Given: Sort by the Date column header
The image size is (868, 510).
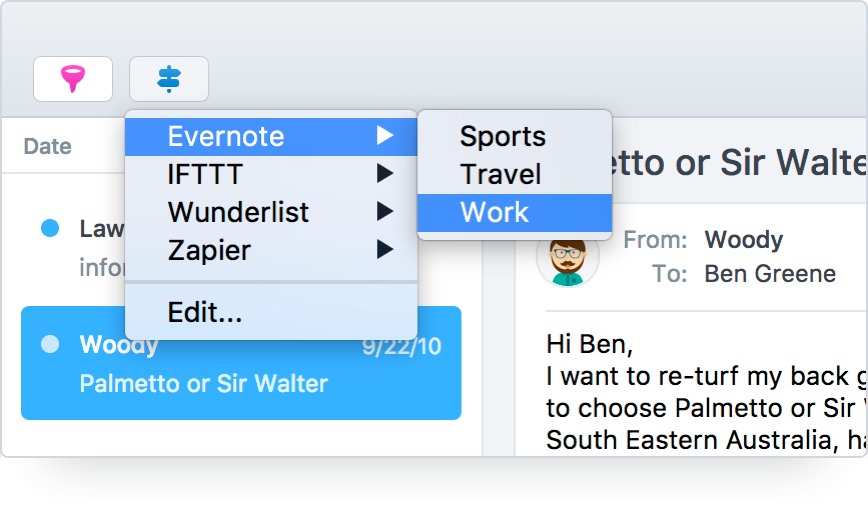Looking at the screenshot, I should (x=48, y=147).
